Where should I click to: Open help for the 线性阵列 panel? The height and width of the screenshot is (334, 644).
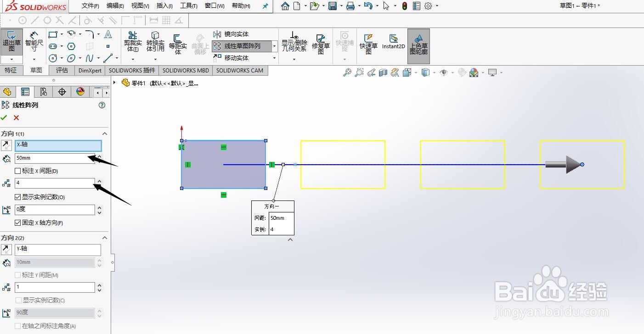pyautogui.click(x=102, y=105)
